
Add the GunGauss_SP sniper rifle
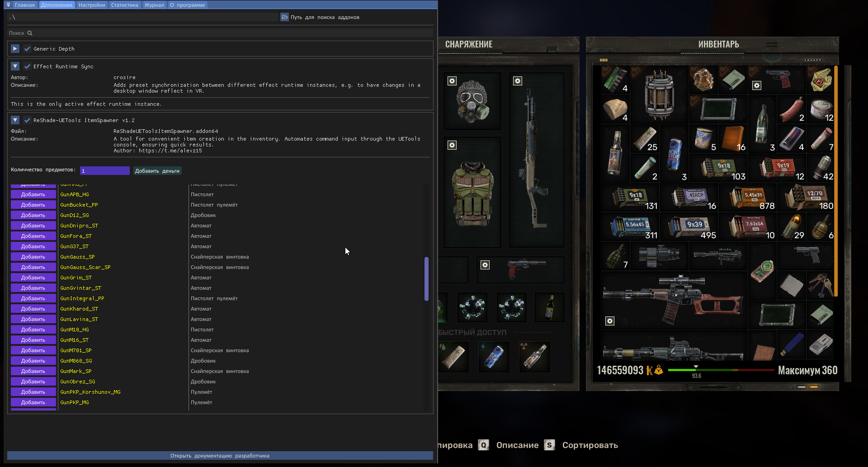[33, 257]
